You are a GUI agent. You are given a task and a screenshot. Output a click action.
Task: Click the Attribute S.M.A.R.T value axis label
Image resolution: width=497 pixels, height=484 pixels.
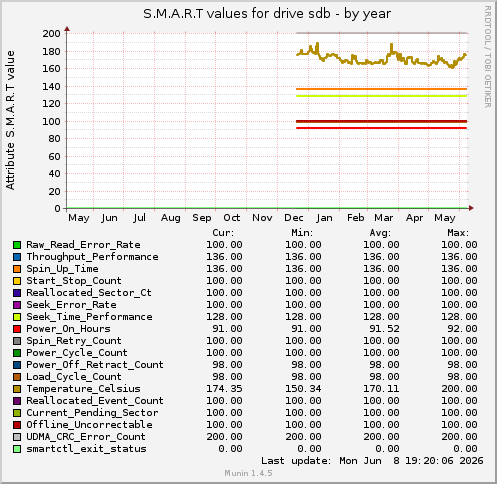coord(10,120)
